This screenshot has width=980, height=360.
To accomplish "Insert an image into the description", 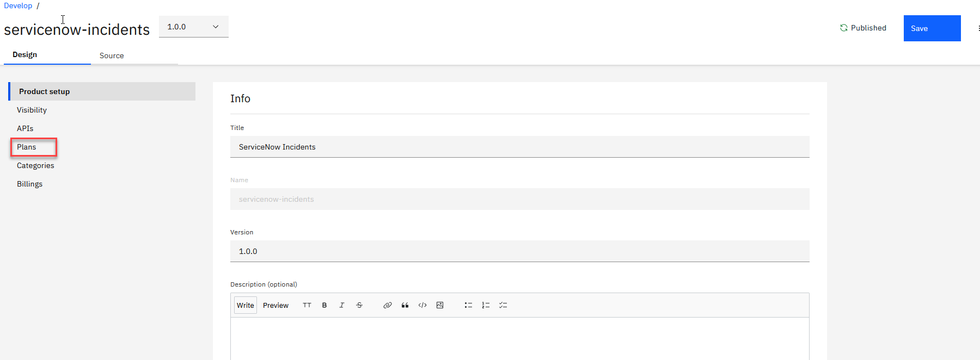I will point(440,305).
